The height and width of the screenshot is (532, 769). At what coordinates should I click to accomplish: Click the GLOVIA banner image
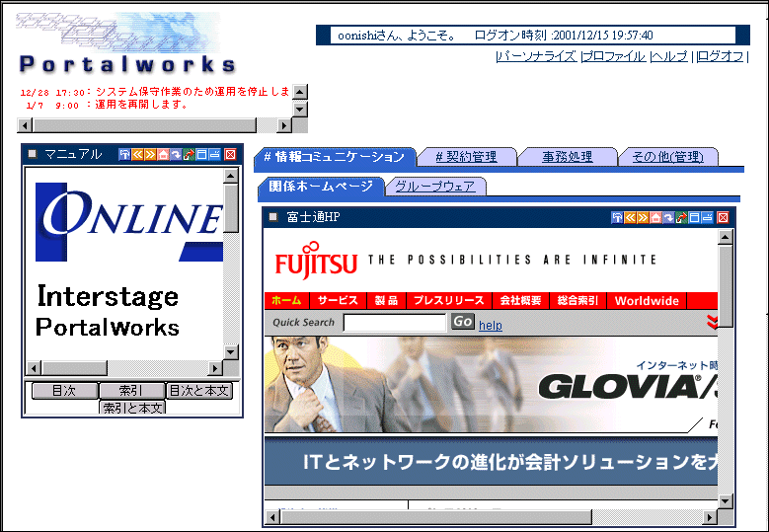pyautogui.click(x=491, y=384)
